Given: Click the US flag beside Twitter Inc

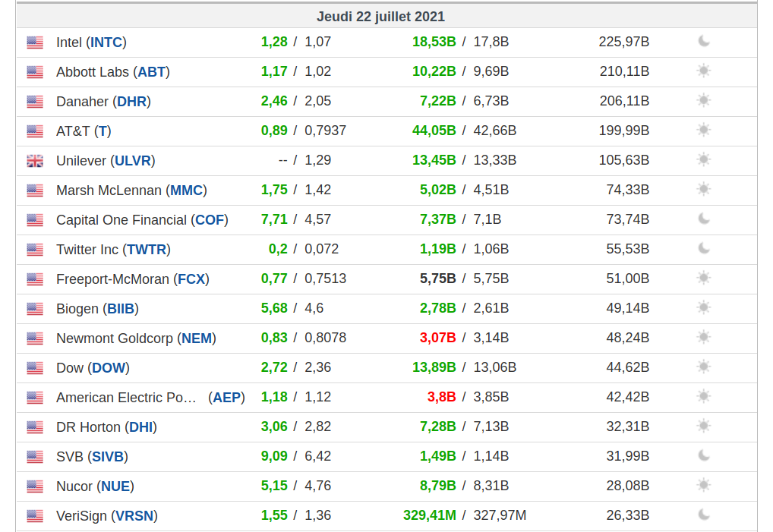Looking at the screenshot, I should [35, 249].
